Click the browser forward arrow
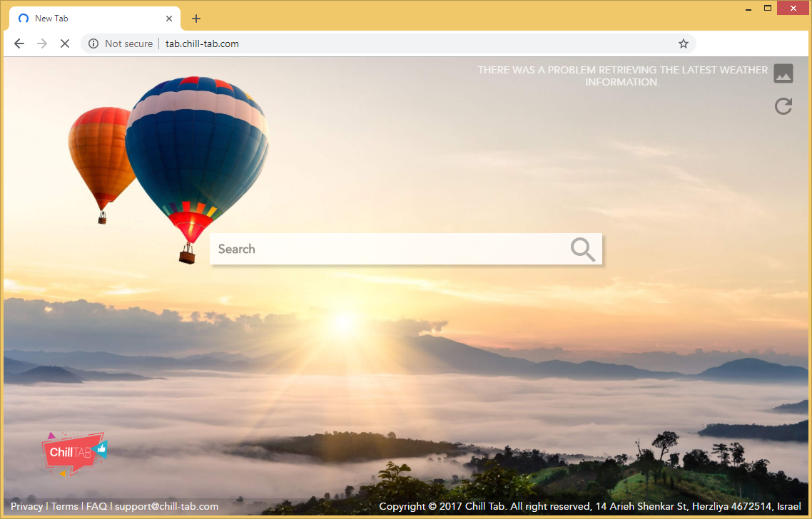 [42, 43]
